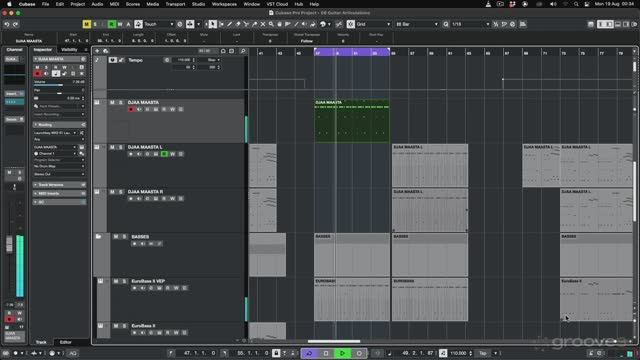Open Channel 1 MIDI channel dropdown
Viewport: 640px width, 360px height.
click(x=56, y=153)
